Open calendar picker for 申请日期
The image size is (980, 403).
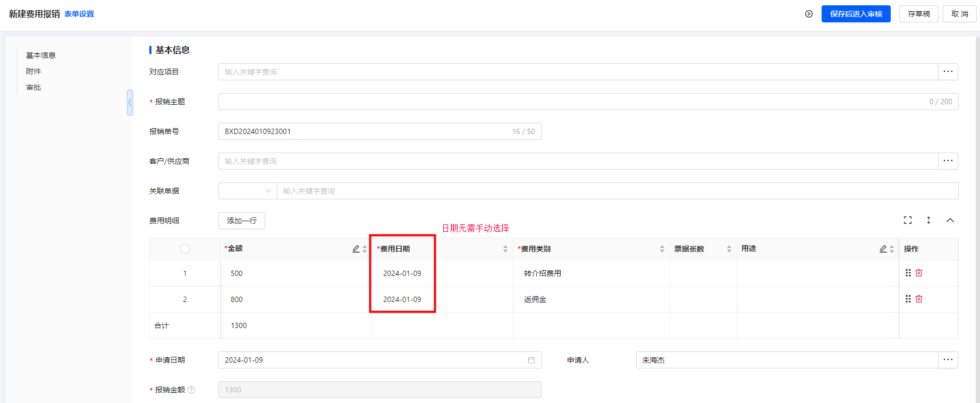click(531, 360)
